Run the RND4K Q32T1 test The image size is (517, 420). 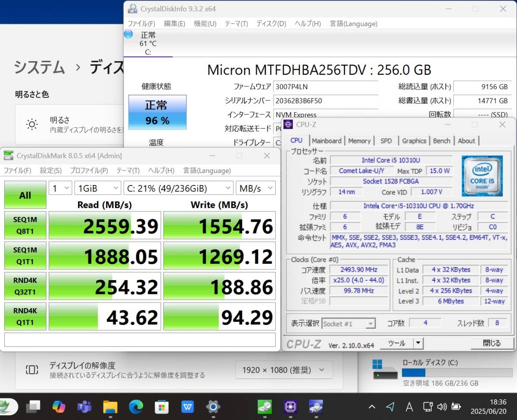[25, 286]
